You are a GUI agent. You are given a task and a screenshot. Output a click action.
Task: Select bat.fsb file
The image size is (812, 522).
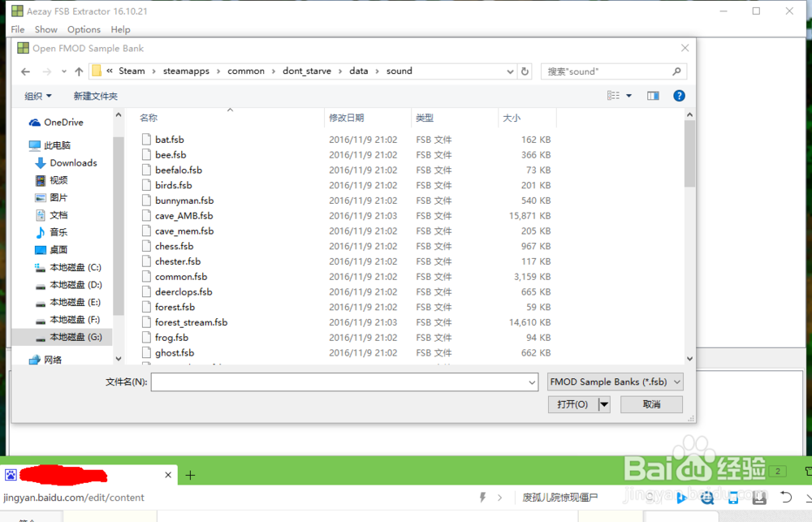[x=170, y=140]
